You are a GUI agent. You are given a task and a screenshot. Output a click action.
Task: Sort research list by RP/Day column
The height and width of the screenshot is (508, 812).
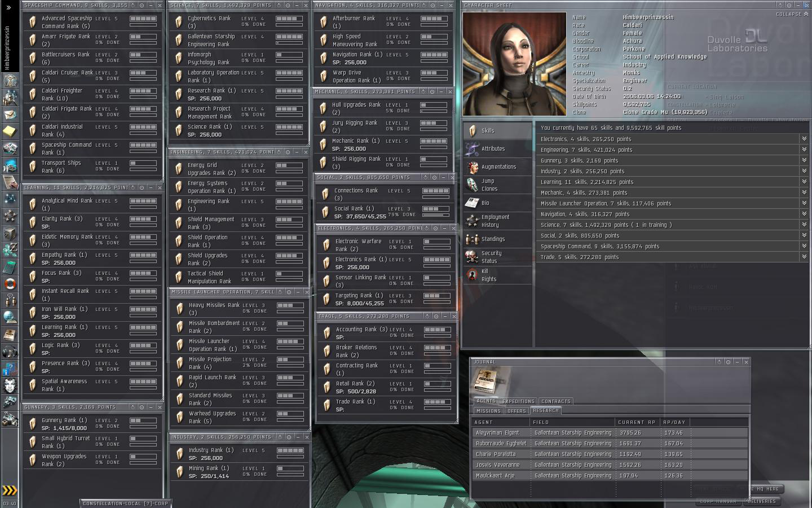tap(675, 422)
